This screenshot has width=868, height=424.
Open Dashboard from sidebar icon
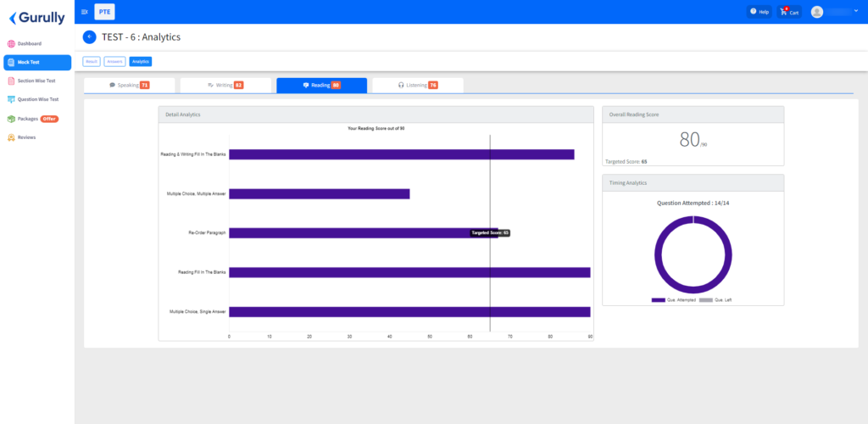pos(11,44)
